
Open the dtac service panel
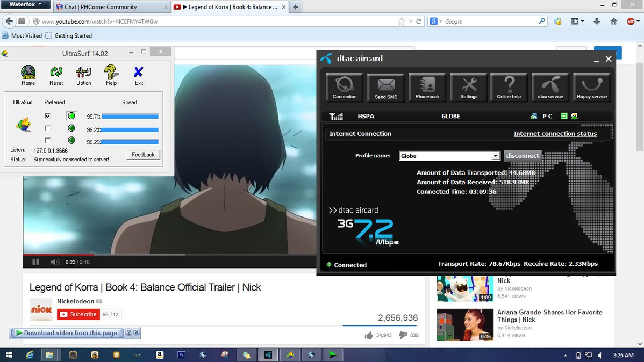coord(550,87)
